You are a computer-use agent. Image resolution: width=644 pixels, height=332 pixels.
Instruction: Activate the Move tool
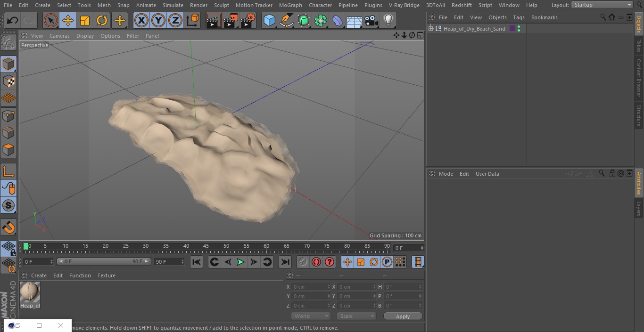point(68,20)
